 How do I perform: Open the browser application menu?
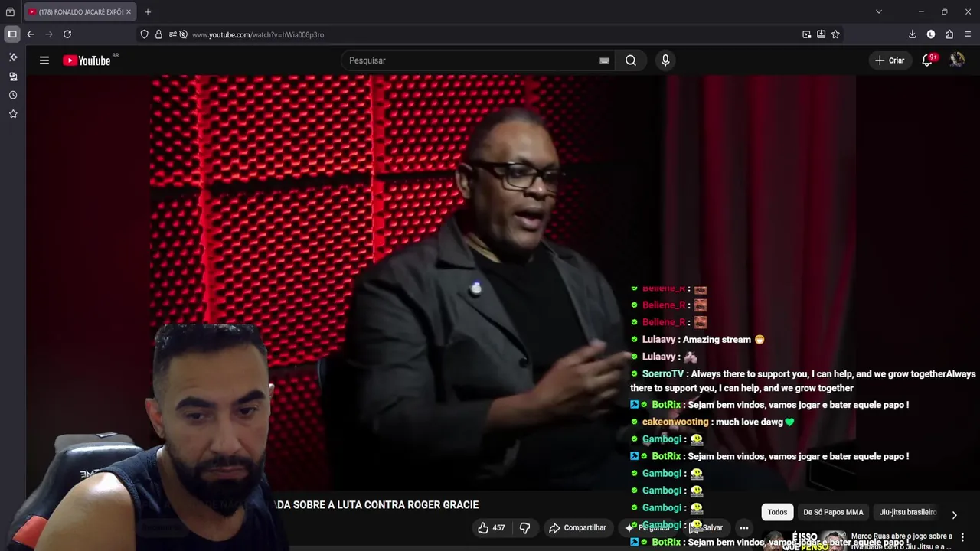coord(968,34)
